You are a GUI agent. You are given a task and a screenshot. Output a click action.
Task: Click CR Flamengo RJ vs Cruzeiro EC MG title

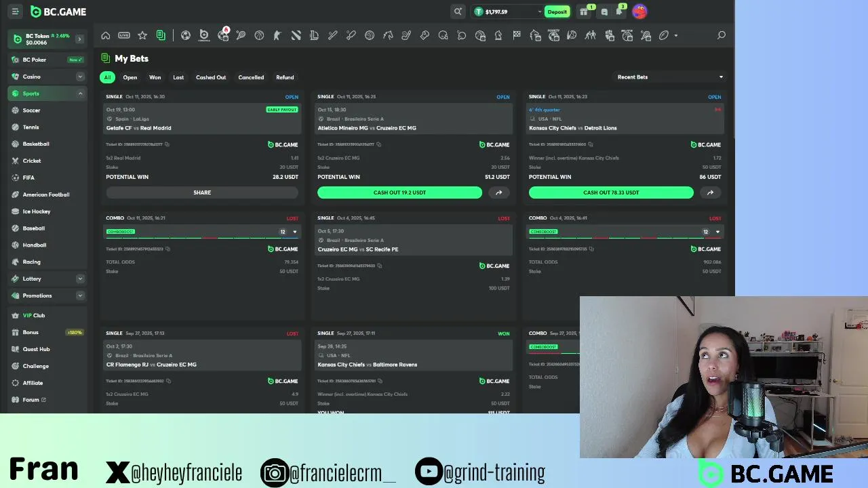(x=151, y=365)
